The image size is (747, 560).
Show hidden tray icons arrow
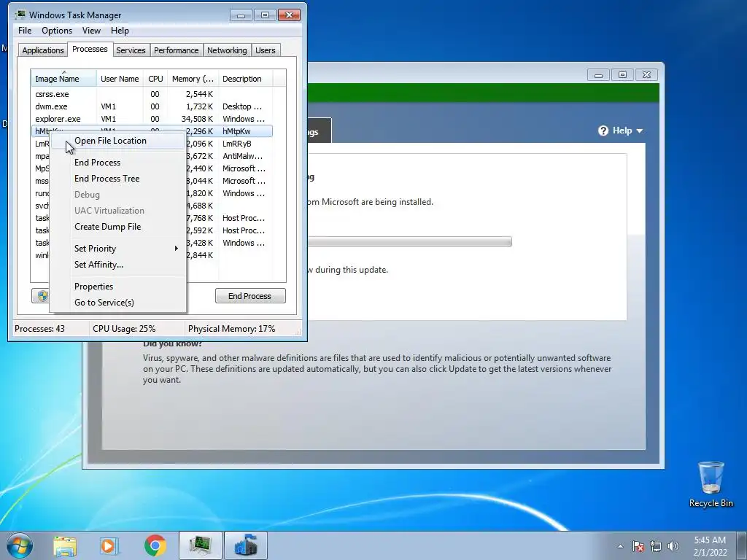coord(620,546)
